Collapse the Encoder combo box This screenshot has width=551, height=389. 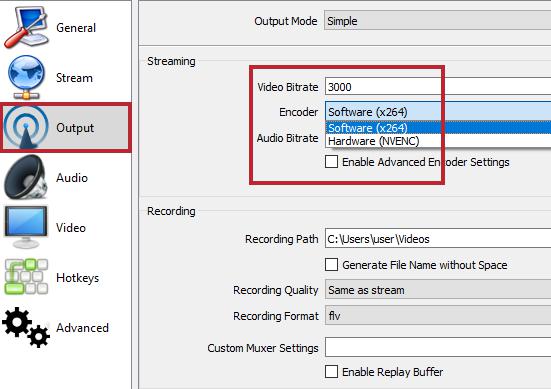(x=438, y=112)
